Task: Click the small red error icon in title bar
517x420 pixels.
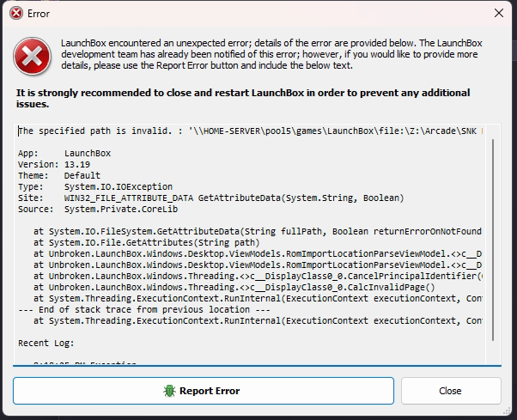Action: click(15, 14)
